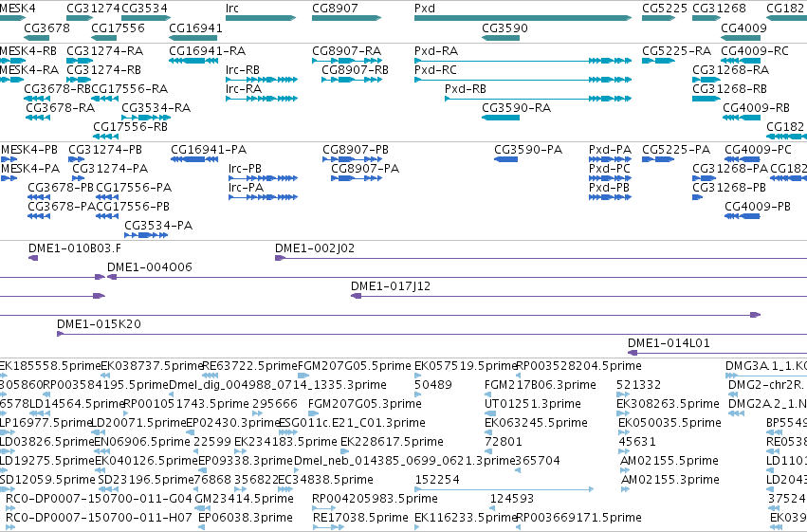
Task: Select transcript CG3590-RA
Action: click(x=516, y=108)
